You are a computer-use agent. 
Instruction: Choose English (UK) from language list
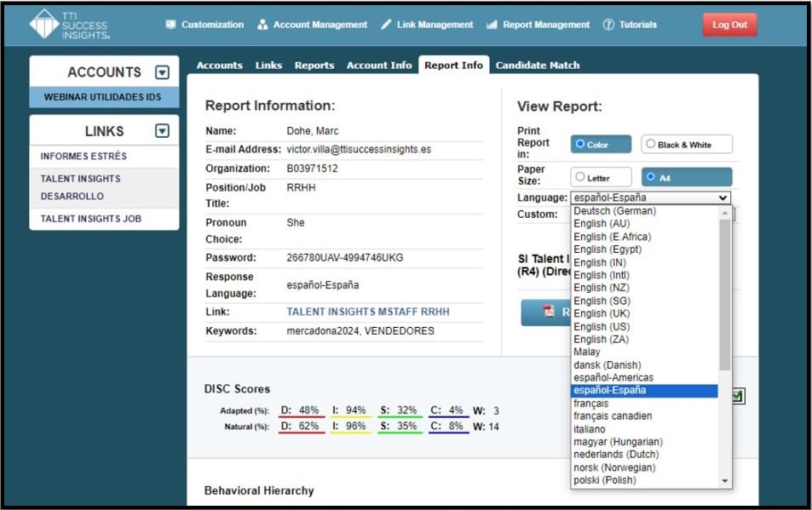click(x=602, y=313)
